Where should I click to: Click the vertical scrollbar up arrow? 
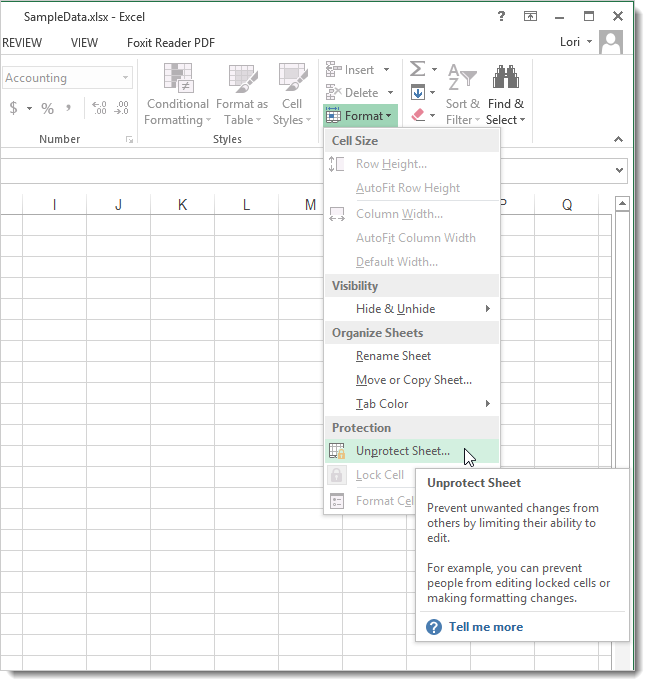coord(622,203)
